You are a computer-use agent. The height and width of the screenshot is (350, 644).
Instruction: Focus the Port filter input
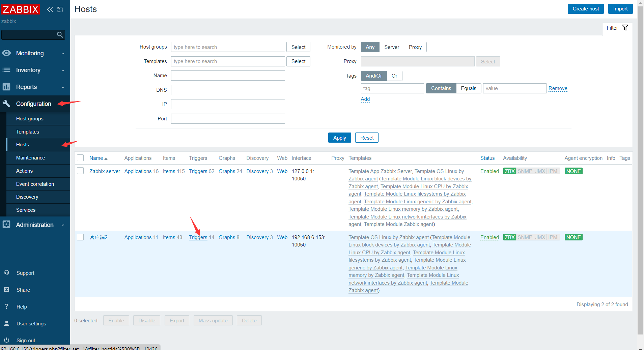228,119
